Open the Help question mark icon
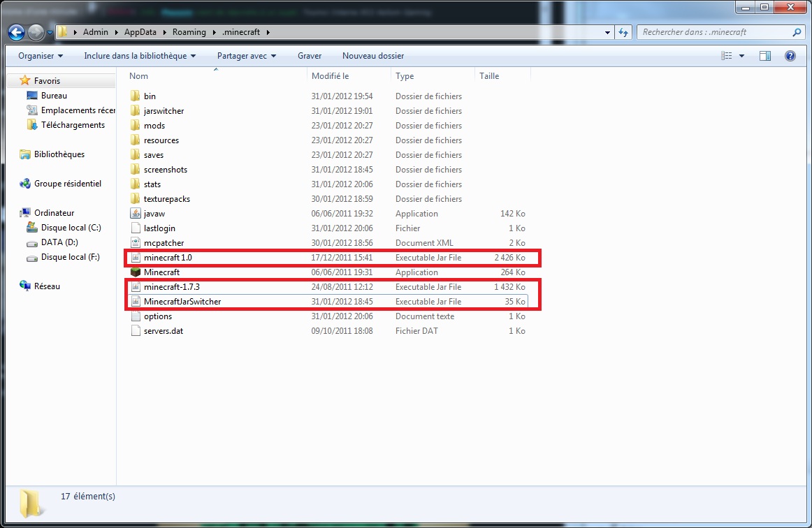The image size is (812, 528). click(x=790, y=56)
